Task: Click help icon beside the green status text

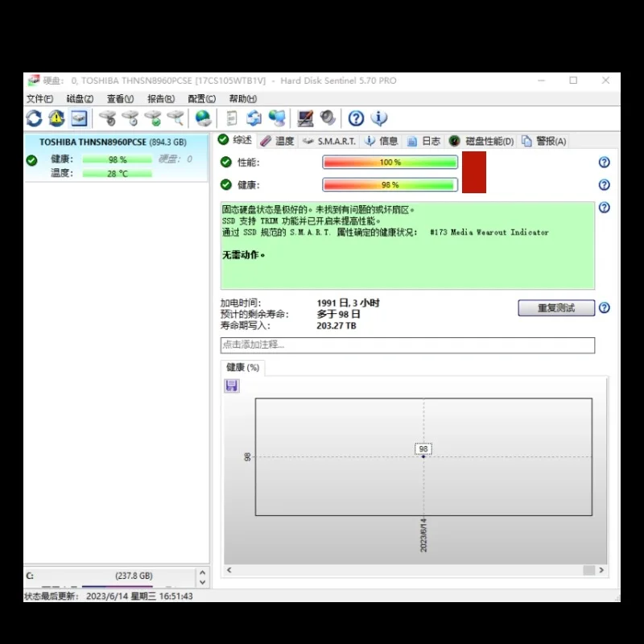Action: pyautogui.click(x=605, y=208)
